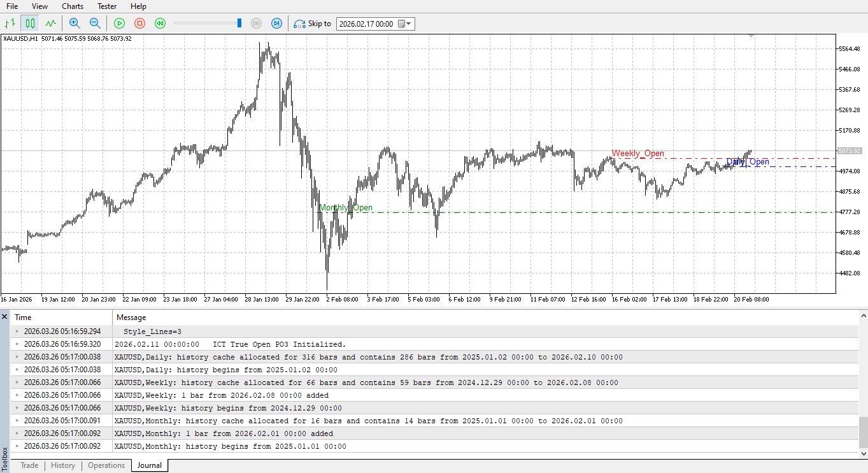The height and width of the screenshot is (473, 868).
Task: Click the 4482.08 price axis label
Action: (x=850, y=273)
